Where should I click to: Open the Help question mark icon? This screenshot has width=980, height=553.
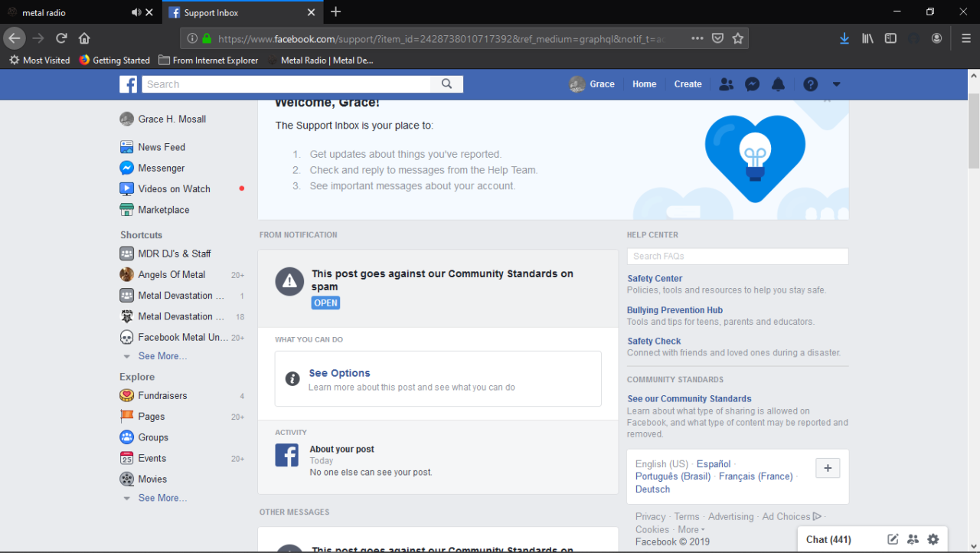[810, 84]
